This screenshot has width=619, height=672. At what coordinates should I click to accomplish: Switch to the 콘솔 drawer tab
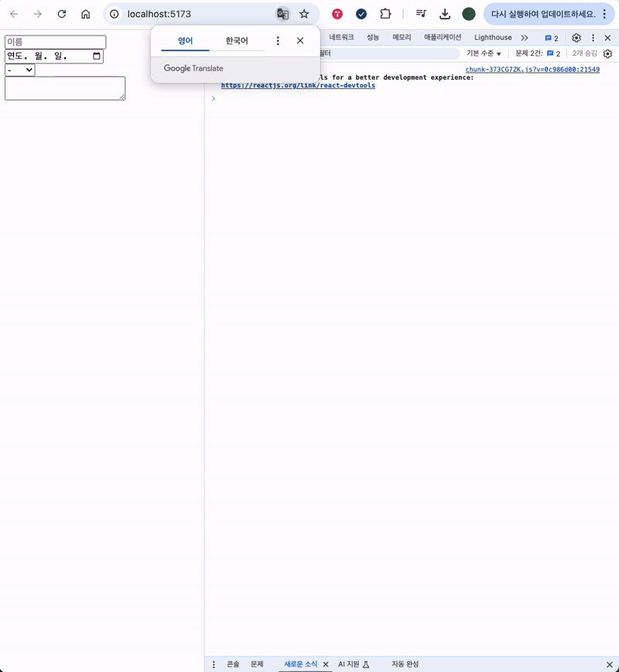click(x=233, y=663)
